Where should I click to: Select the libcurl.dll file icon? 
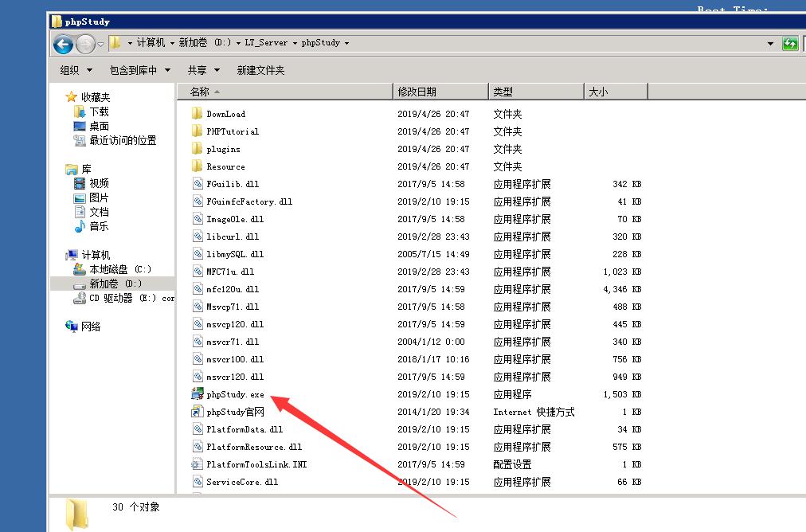198,237
